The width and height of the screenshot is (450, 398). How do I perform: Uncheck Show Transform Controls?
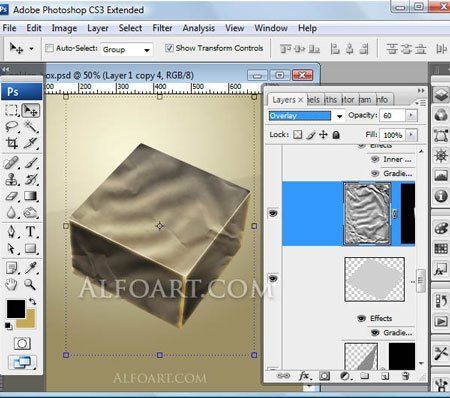click(x=169, y=48)
